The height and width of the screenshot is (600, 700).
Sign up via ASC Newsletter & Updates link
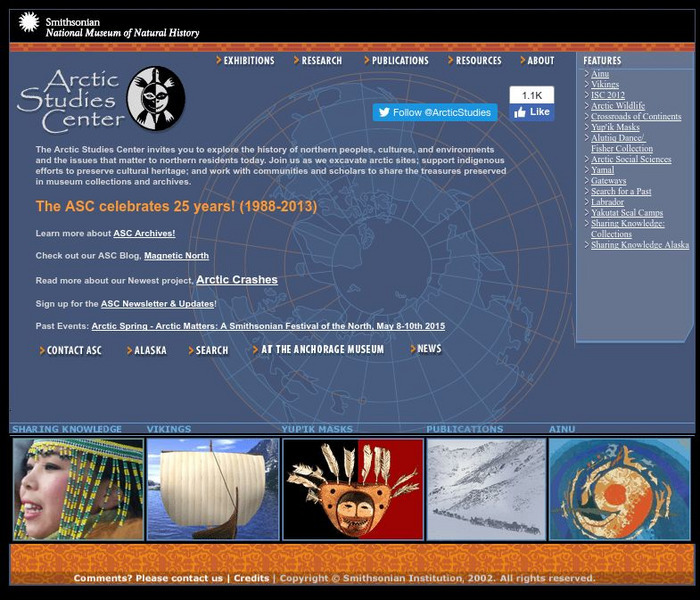tap(158, 304)
